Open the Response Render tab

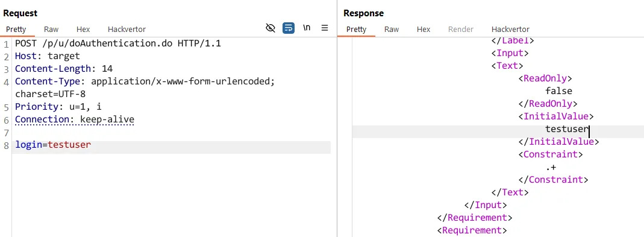461,29
